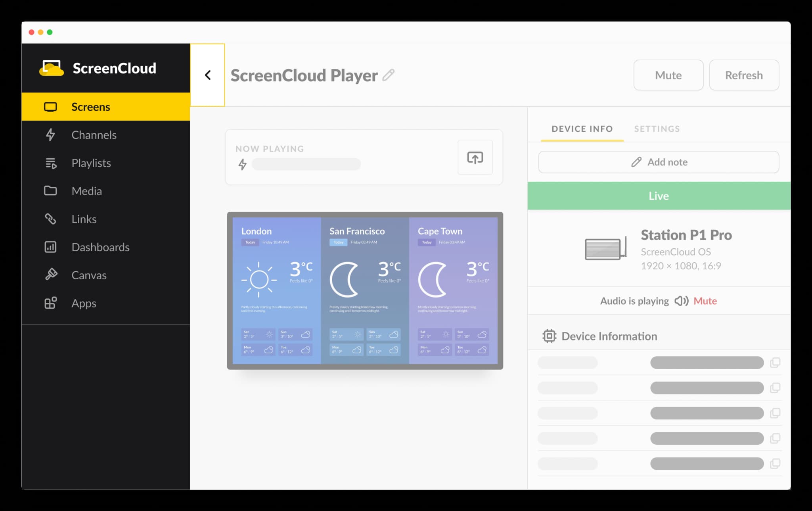Click the Screens sidebar icon
This screenshot has width=812, height=511.
tap(50, 107)
